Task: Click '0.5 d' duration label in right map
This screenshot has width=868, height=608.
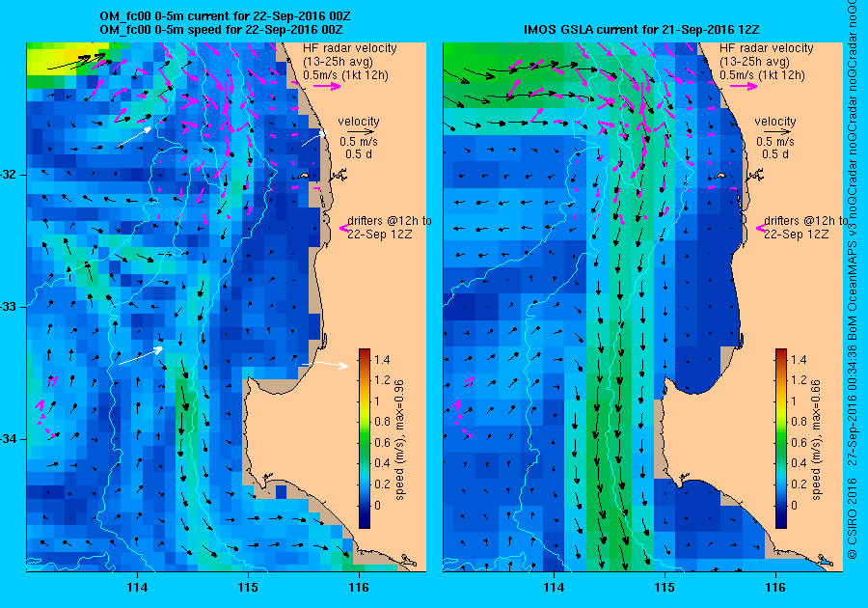Action: tap(775, 154)
